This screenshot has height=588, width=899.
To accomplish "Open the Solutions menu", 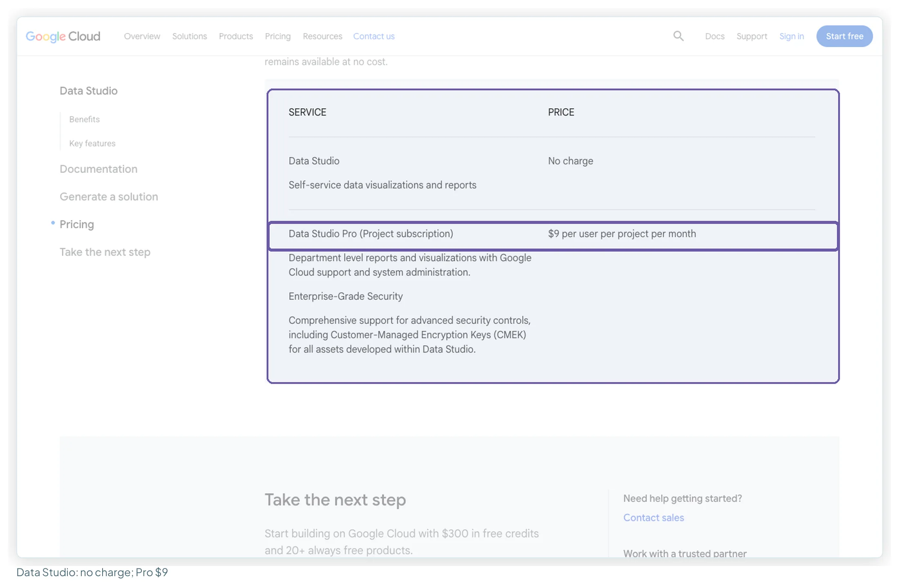I will [x=190, y=36].
